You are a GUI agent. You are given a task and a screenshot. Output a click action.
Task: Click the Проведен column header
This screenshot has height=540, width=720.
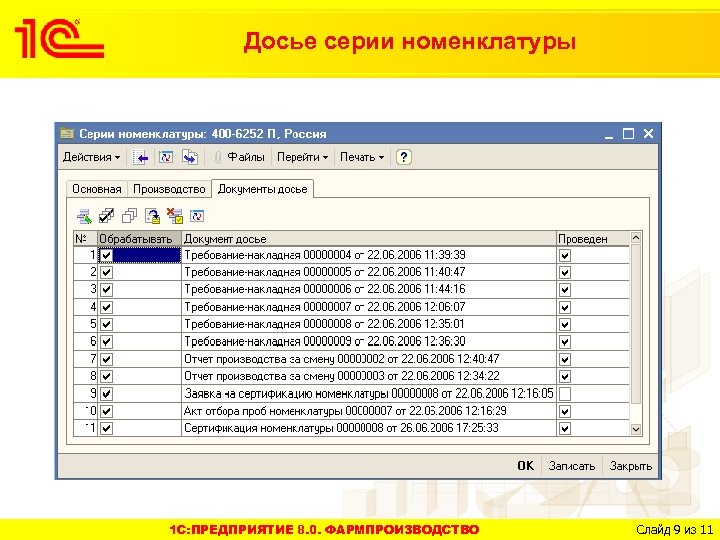[x=593, y=239]
